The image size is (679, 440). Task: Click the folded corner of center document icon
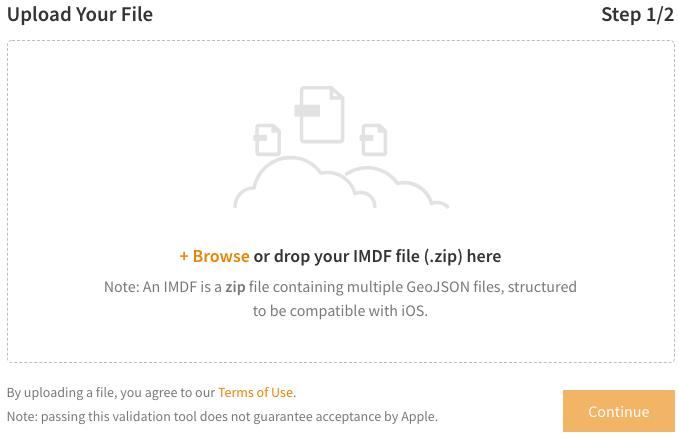(337, 94)
